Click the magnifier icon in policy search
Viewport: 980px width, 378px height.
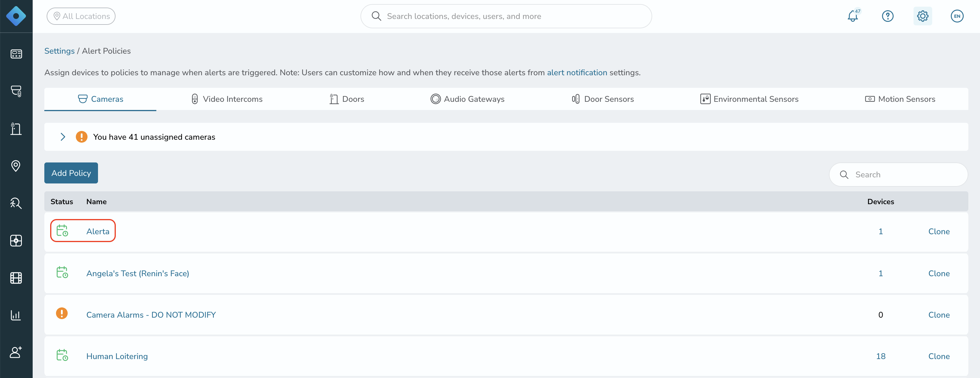tap(844, 174)
